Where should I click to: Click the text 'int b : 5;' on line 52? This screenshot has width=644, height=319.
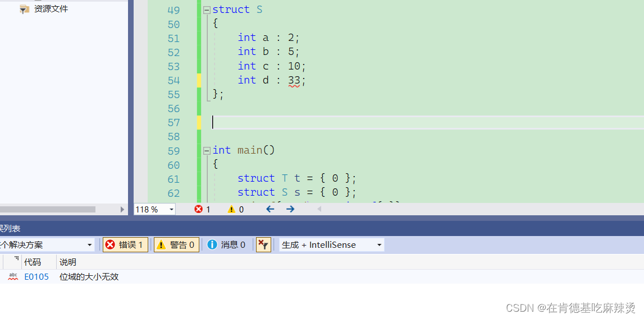click(269, 52)
